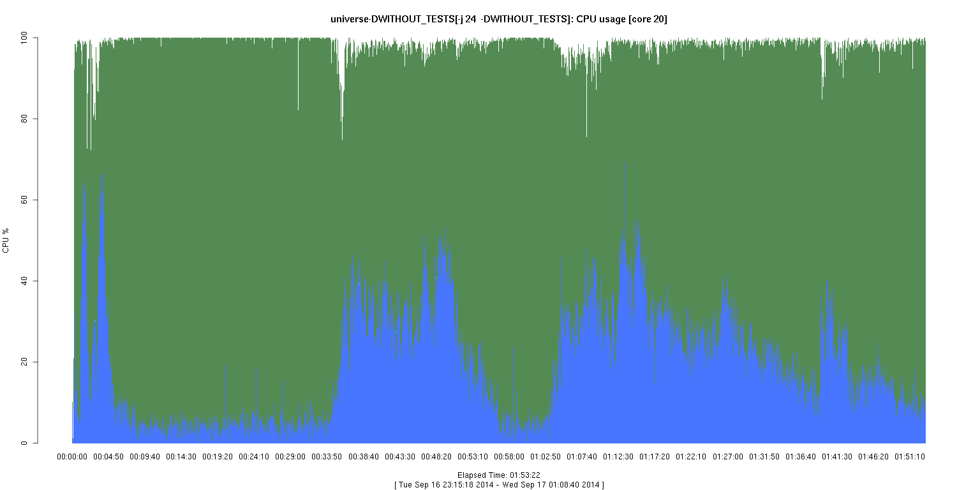This screenshot has width=980, height=490.
Task: Click the 'Elapsed Time: 01:53:22' text
Action: 499,475
